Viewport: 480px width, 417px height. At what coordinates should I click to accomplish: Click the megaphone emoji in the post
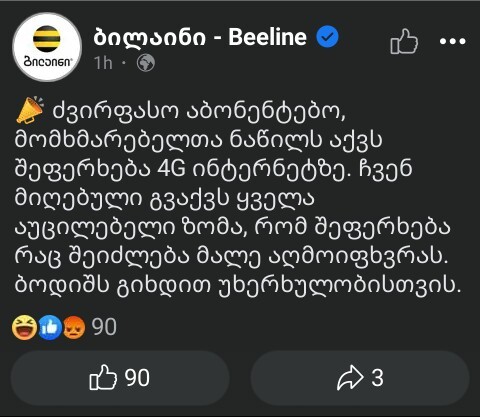(30, 110)
